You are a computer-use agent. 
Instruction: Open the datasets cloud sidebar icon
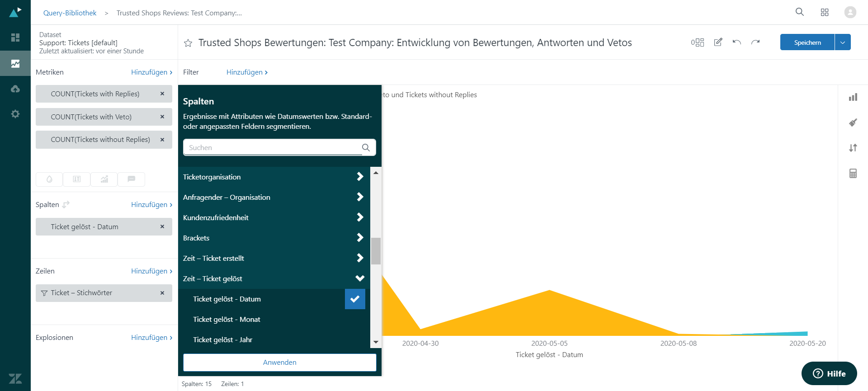click(15, 89)
